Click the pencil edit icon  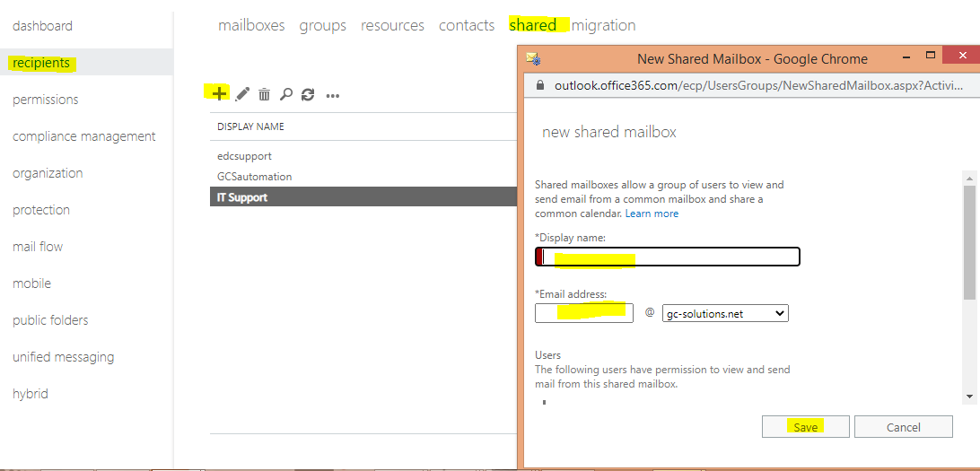coord(242,94)
